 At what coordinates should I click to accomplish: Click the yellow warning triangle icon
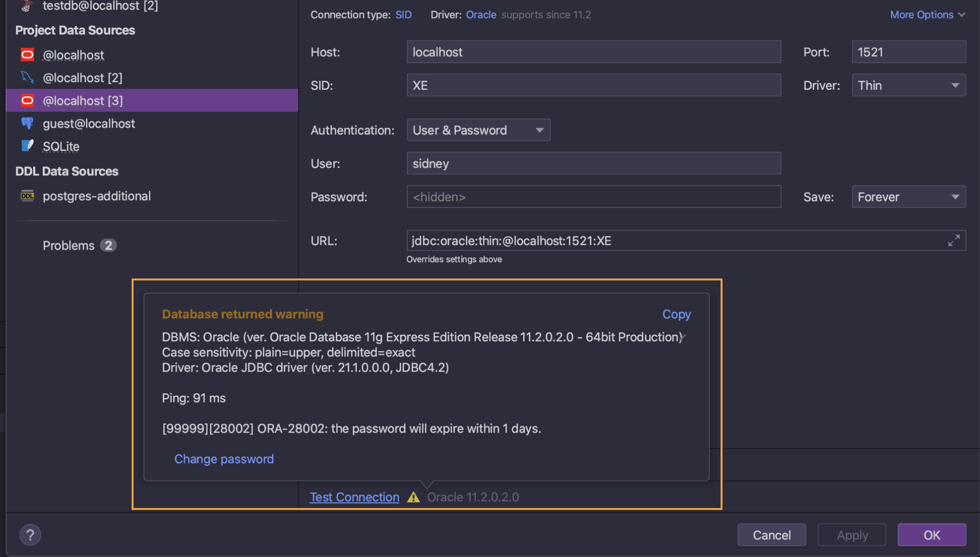click(x=413, y=497)
